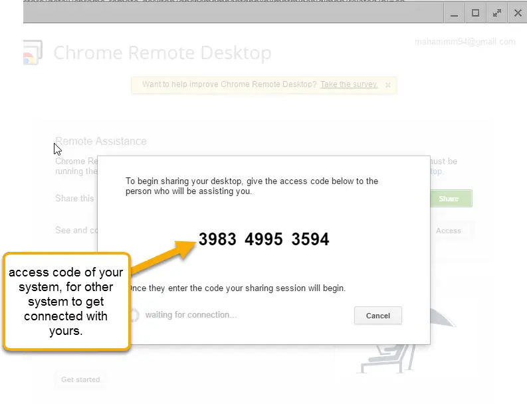Click the waiting for connection status text

[x=191, y=315]
